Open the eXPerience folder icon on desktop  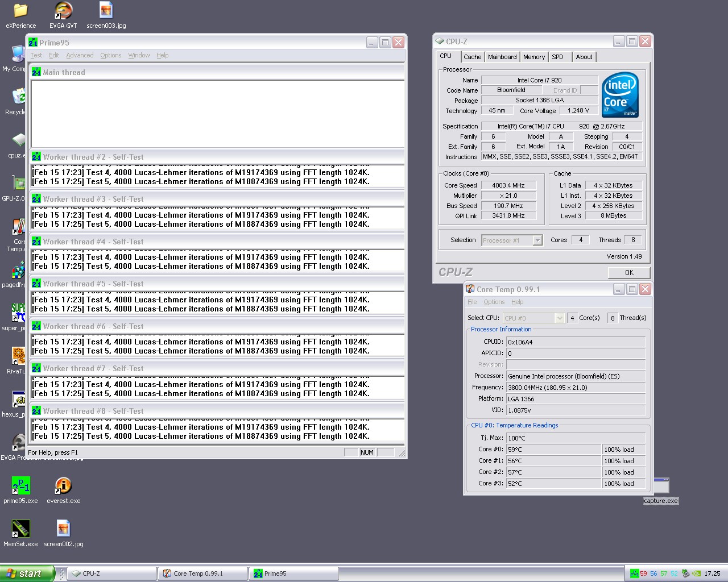point(20,11)
